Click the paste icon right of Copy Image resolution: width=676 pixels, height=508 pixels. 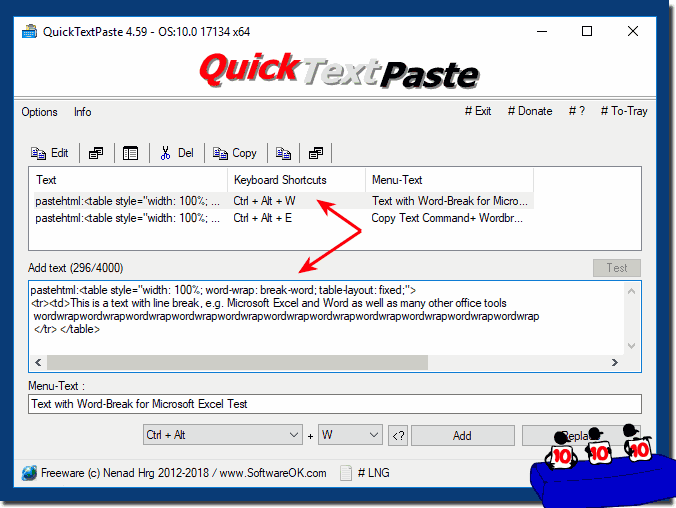pos(283,153)
